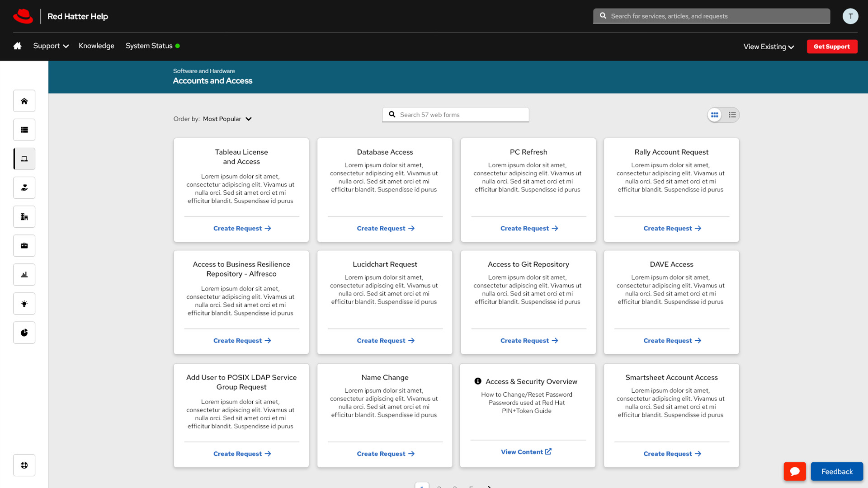Open the pie chart sidebar category

click(x=24, y=333)
